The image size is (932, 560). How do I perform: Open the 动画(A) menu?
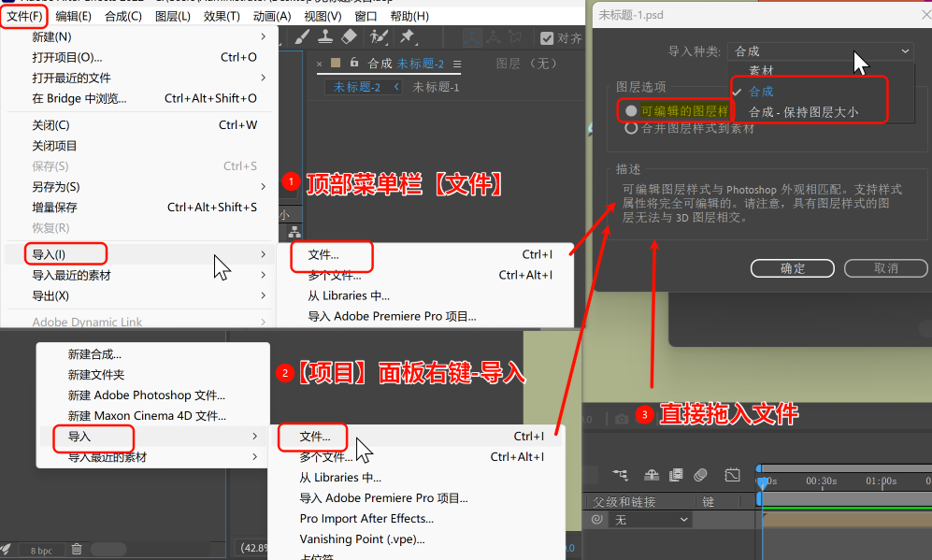(272, 16)
